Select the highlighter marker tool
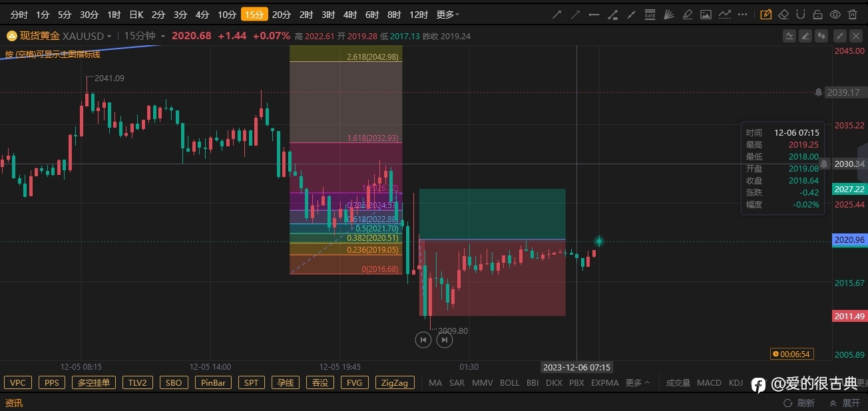The width and height of the screenshot is (868, 411). coord(688,15)
